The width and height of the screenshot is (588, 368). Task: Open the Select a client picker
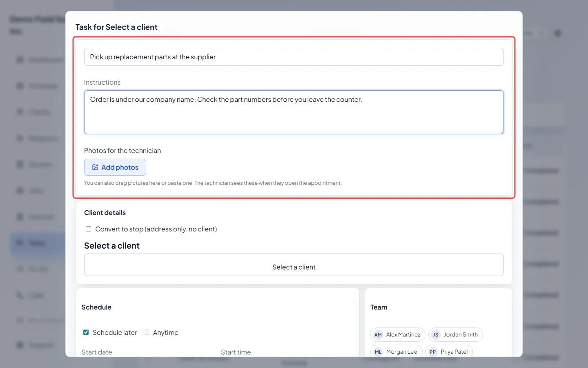click(294, 265)
